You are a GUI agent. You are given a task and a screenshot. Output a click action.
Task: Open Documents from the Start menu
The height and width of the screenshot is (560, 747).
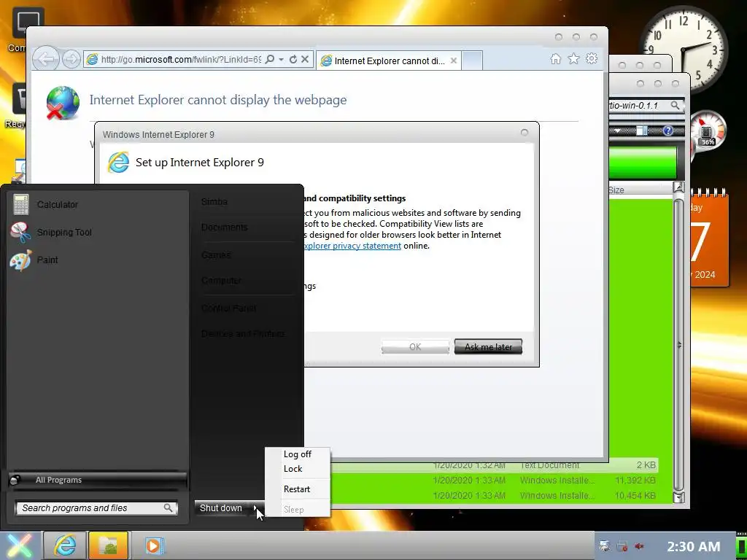point(248,227)
